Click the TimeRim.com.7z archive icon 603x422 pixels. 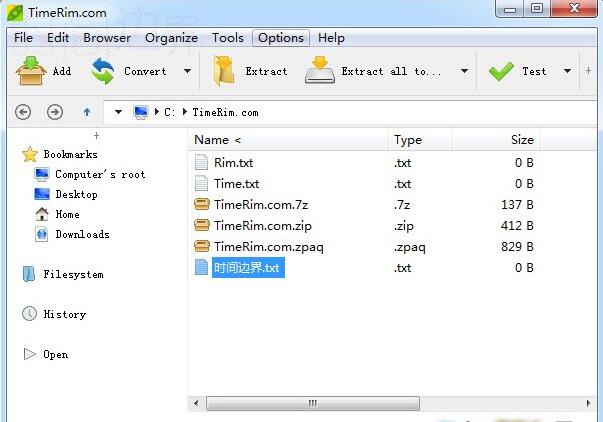pos(202,204)
